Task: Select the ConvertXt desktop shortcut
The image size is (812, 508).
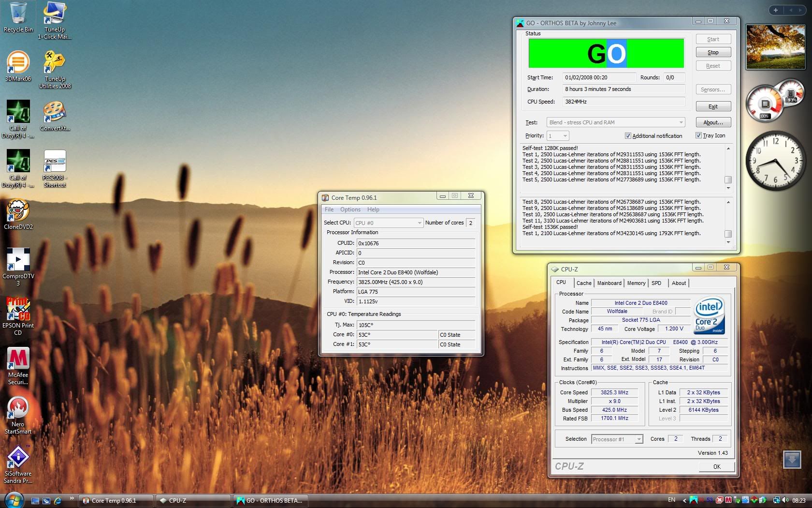Action: click(x=55, y=116)
